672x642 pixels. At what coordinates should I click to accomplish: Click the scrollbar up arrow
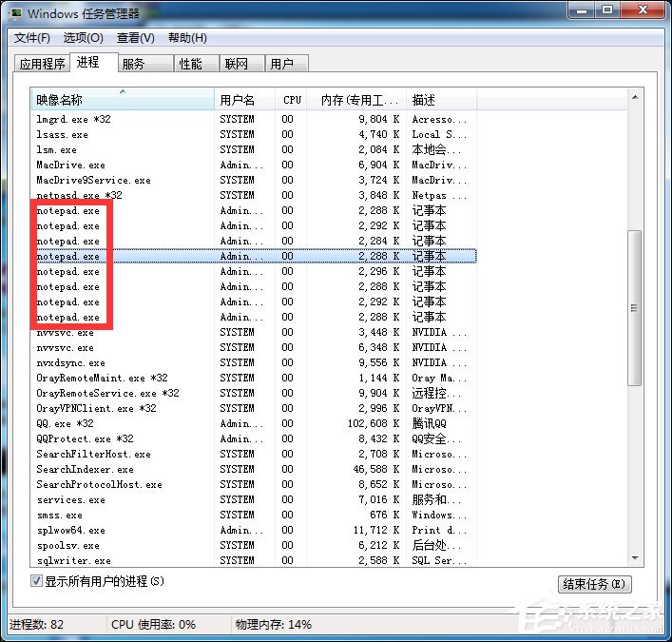click(x=635, y=98)
